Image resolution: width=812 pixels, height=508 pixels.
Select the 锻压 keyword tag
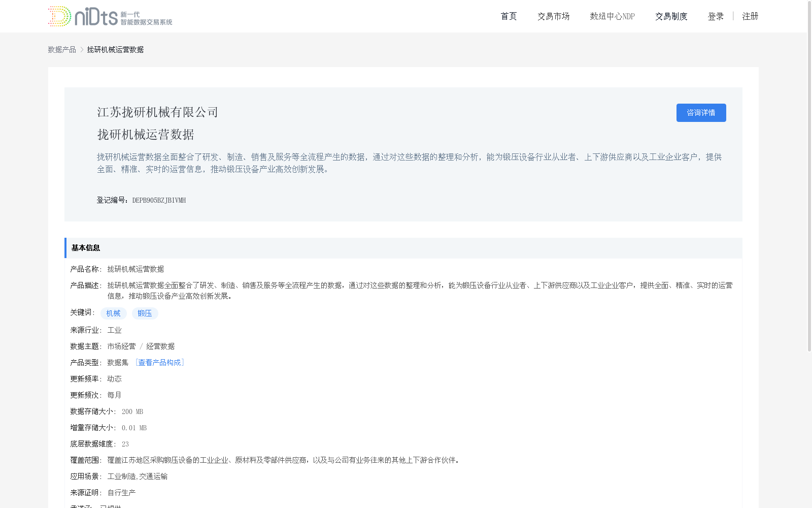[x=145, y=313]
